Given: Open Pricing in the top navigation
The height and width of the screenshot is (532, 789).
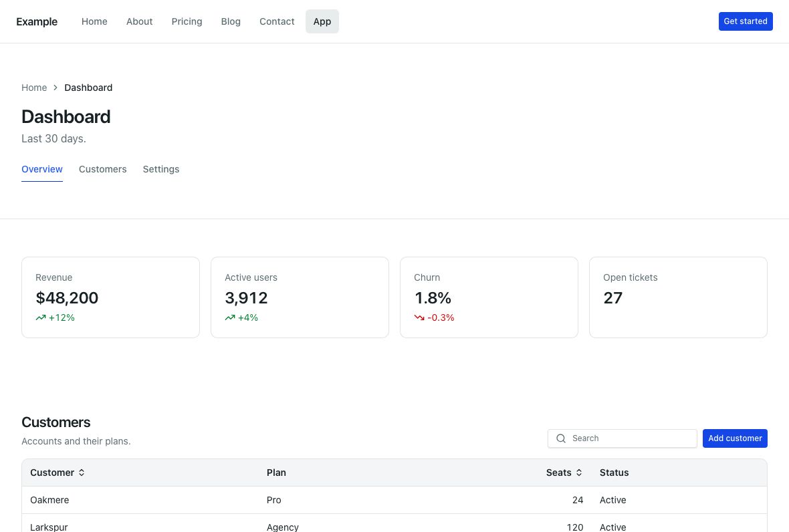Looking at the screenshot, I should (x=187, y=21).
